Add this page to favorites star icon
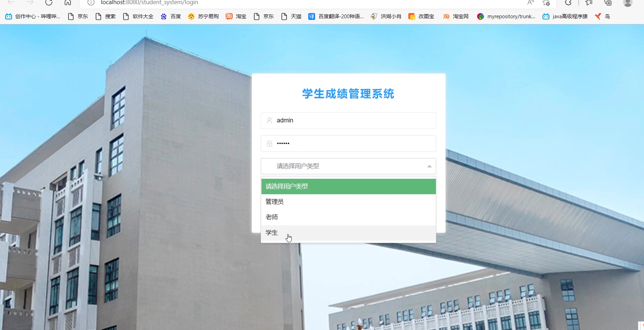The width and height of the screenshot is (644, 330). [546, 2]
